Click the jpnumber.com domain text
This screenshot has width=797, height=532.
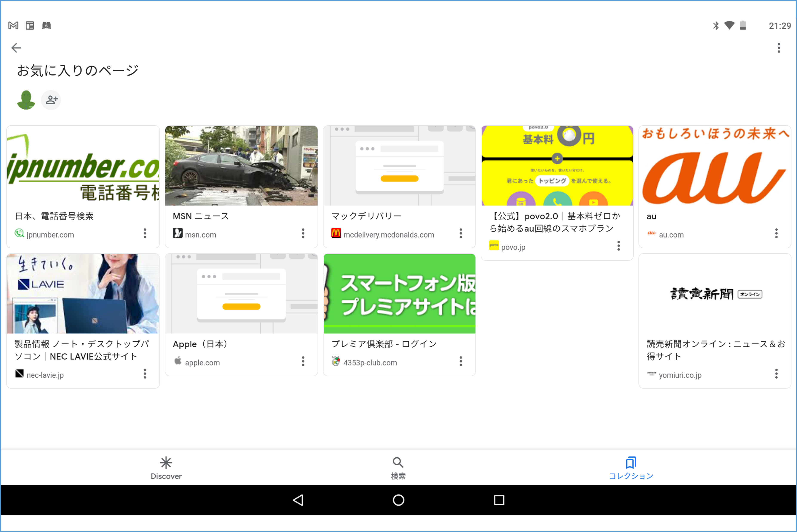[50, 235]
